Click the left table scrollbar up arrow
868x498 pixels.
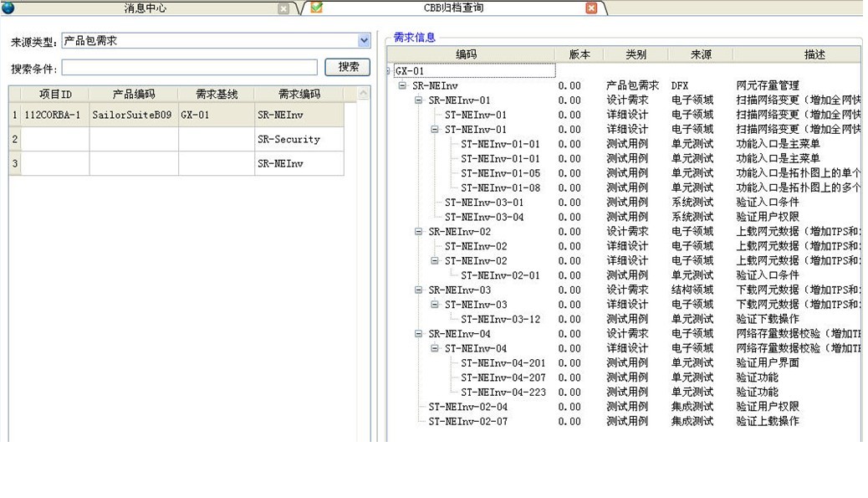[x=363, y=95]
